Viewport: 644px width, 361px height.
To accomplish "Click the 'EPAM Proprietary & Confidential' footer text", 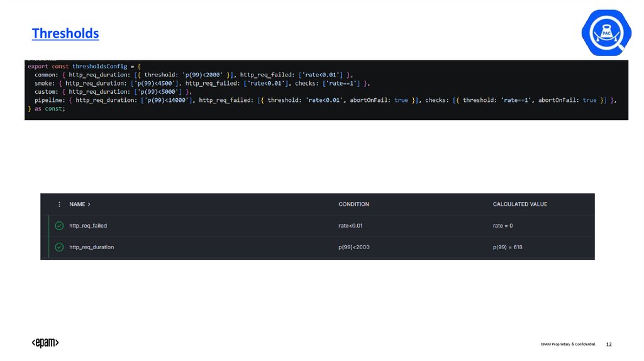I will [568, 344].
